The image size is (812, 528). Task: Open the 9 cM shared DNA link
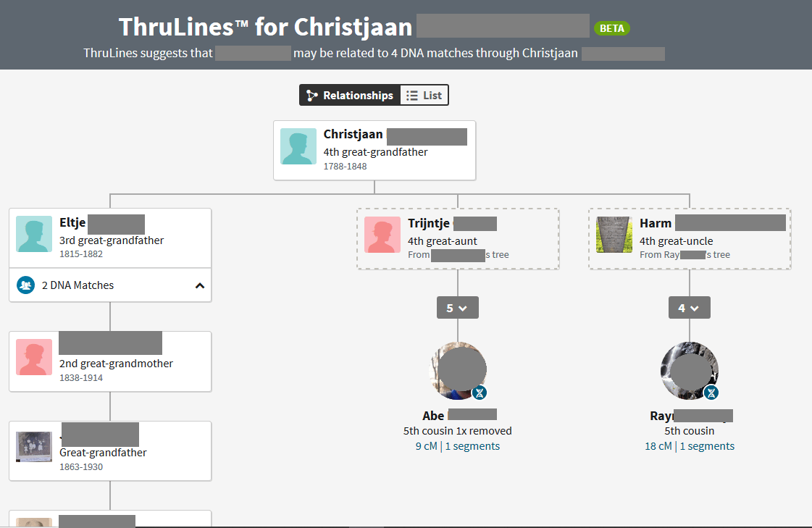426,446
